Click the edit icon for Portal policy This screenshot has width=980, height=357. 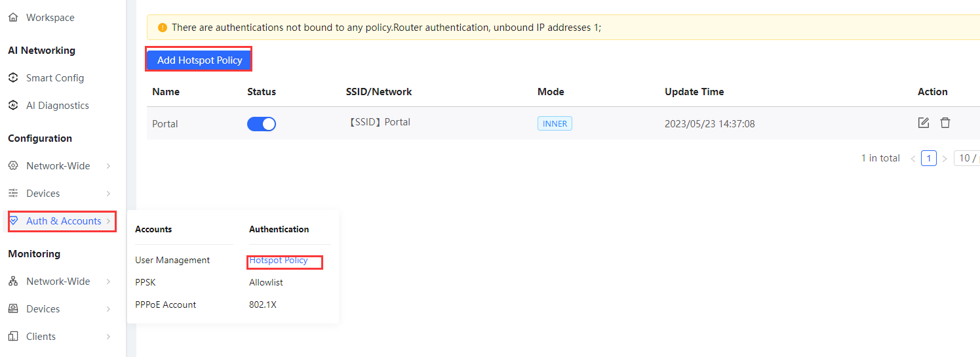pyautogui.click(x=923, y=123)
